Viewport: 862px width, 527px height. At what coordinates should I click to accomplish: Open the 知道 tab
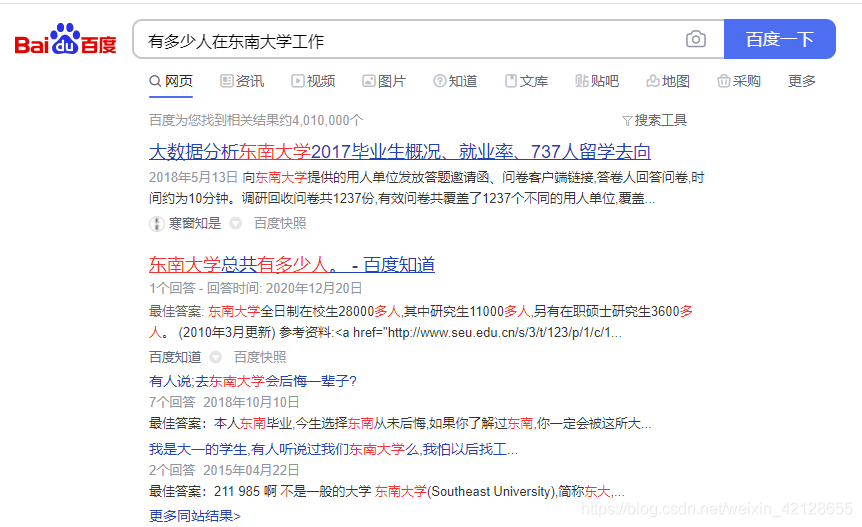point(455,81)
